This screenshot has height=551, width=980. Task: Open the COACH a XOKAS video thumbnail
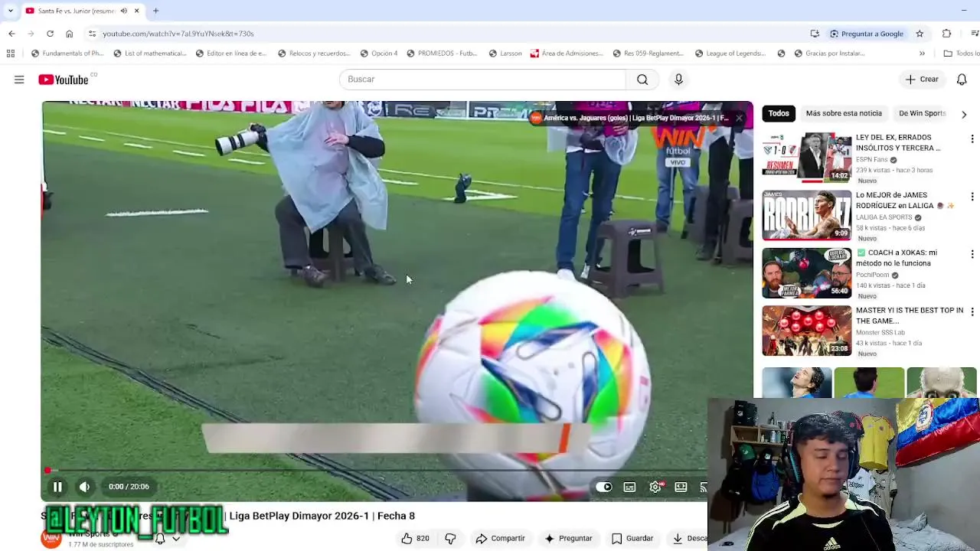pyautogui.click(x=806, y=273)
